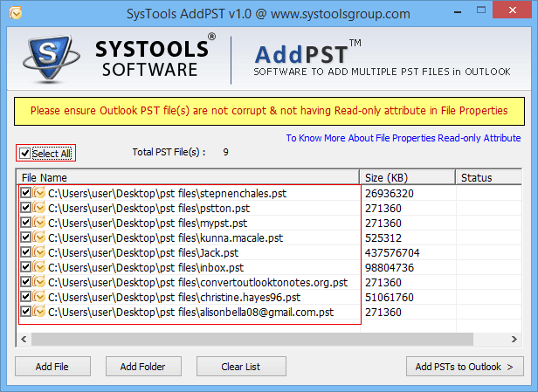538x392 pixels.
Task: Click the PST icon beside Jack.pst
Action: click(x=39, y=252)
